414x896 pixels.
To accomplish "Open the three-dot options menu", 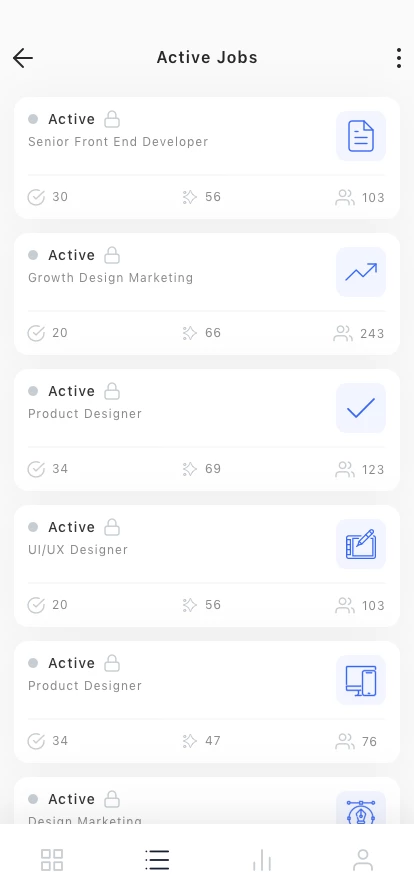I will pos(399,58).
